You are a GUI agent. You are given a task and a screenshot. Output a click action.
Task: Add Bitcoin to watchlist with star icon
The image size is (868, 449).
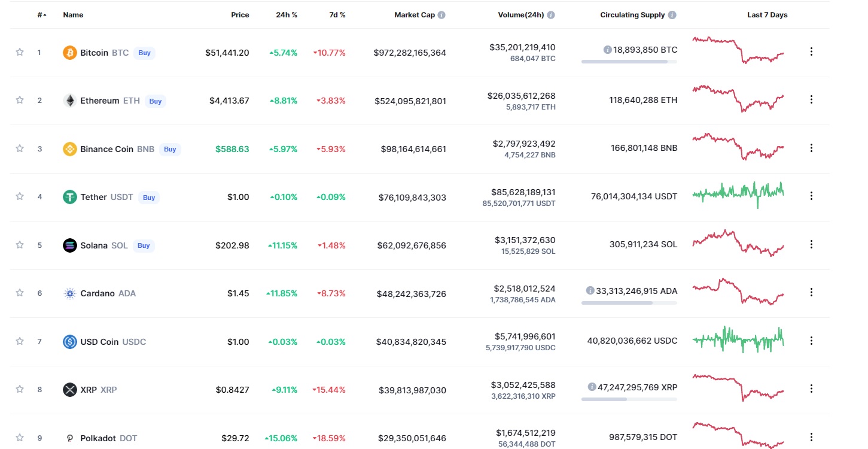click(x=20, y=52)
